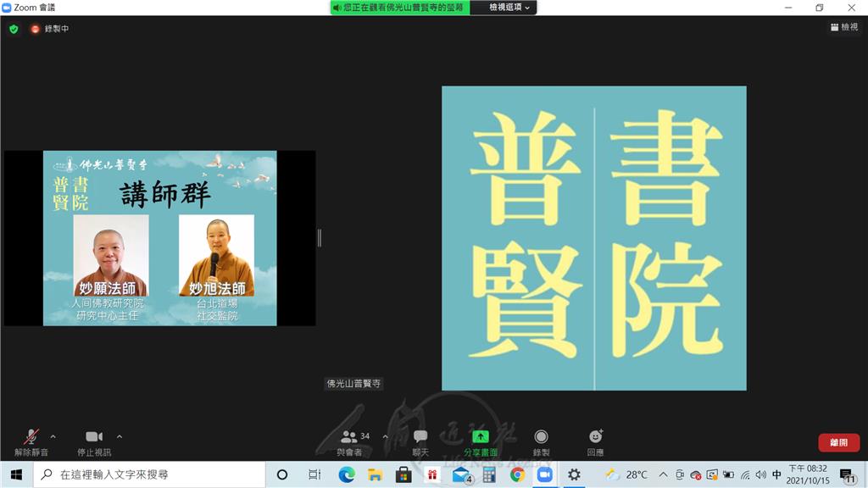
Task: Open the 聊天 chat panel
Action: tap(420, 442)
